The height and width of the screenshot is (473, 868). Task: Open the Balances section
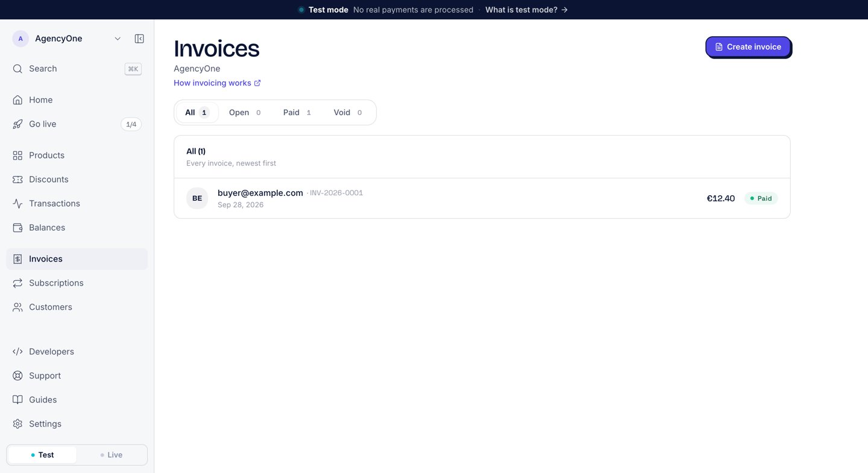(x=77, y=228)
